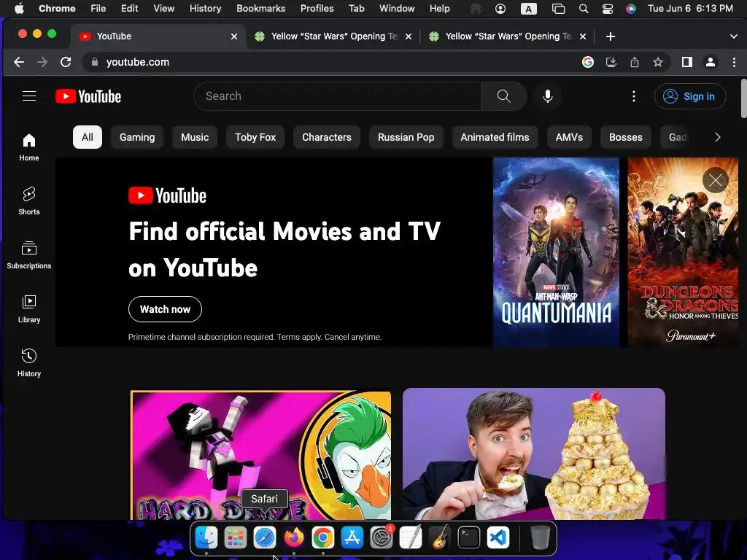Select the Toby Fox chip

coord(255,137)
